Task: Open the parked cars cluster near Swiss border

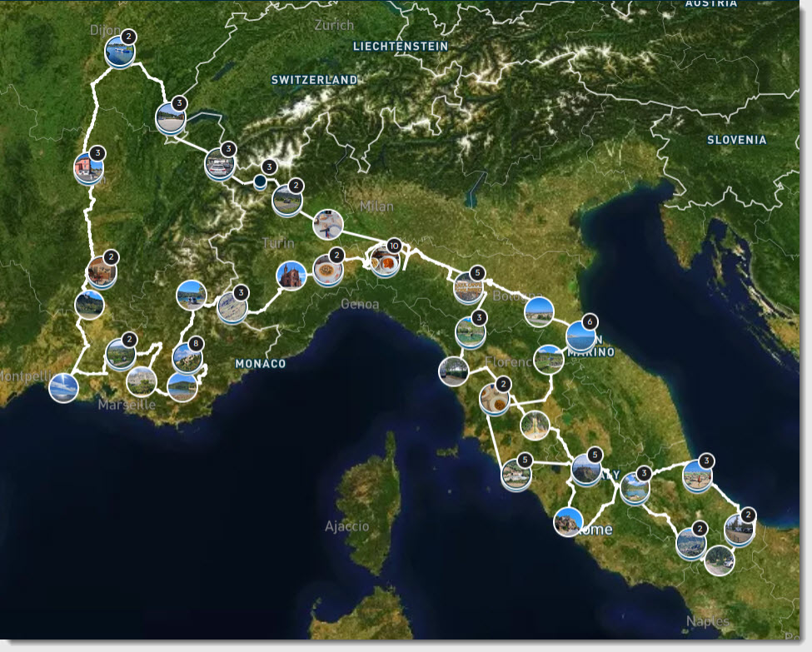Action: (x=220, y=164)
